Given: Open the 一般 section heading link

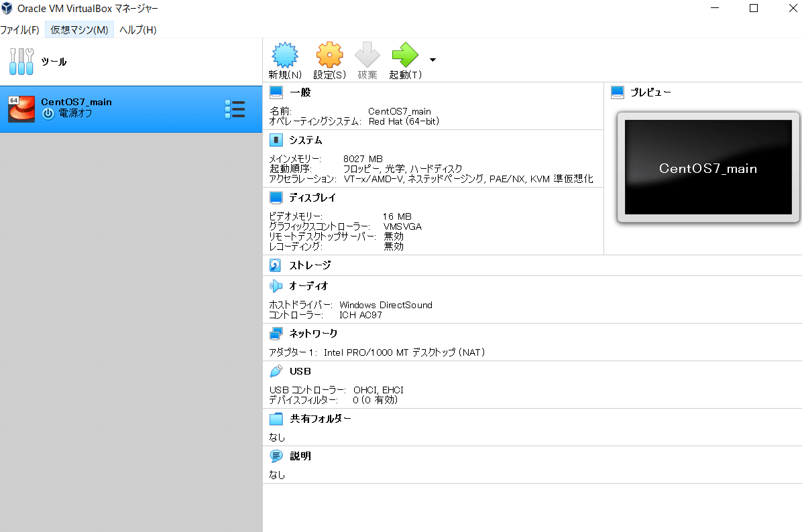Looking at the screenshot, I should coord(300,92).
